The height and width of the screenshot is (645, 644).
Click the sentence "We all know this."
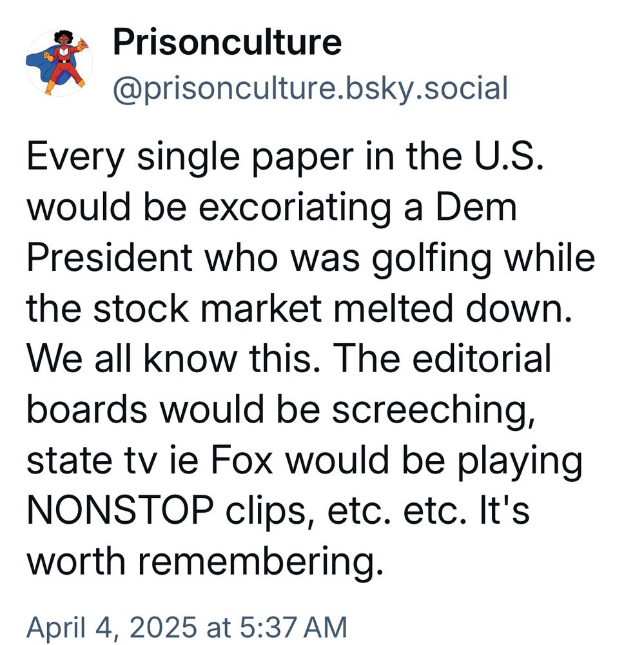pyautogui.click(x=173, y=359)
